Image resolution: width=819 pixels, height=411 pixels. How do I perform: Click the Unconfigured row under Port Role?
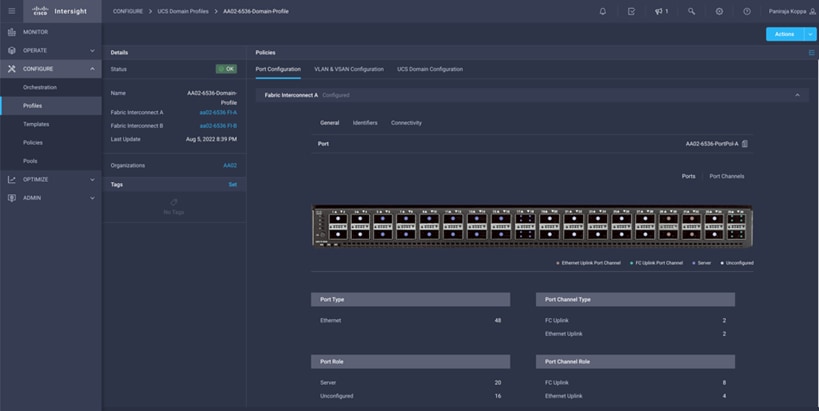click(x=411, y=396)
